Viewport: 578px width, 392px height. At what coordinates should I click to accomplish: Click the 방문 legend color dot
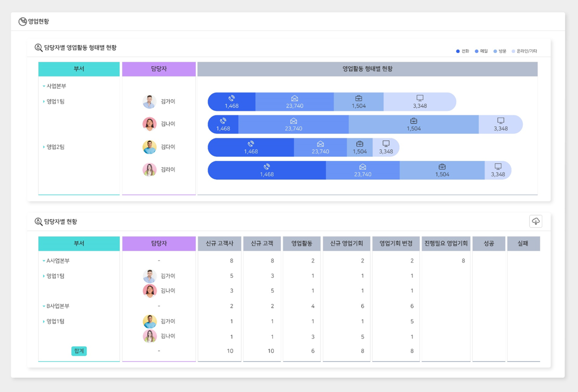[495, 51]
